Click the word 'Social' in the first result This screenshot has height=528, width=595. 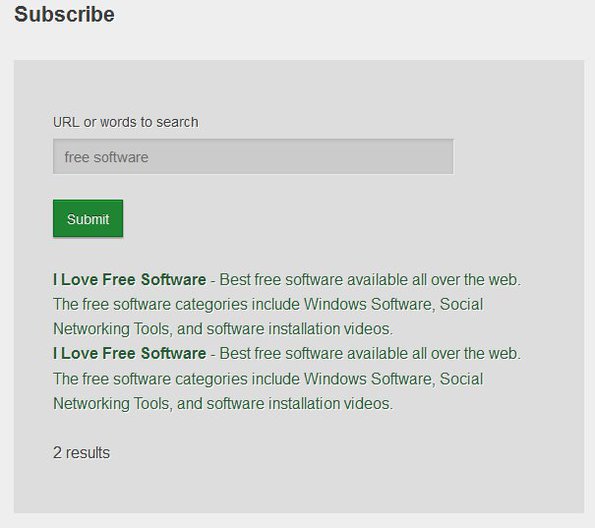pos(461,304)
